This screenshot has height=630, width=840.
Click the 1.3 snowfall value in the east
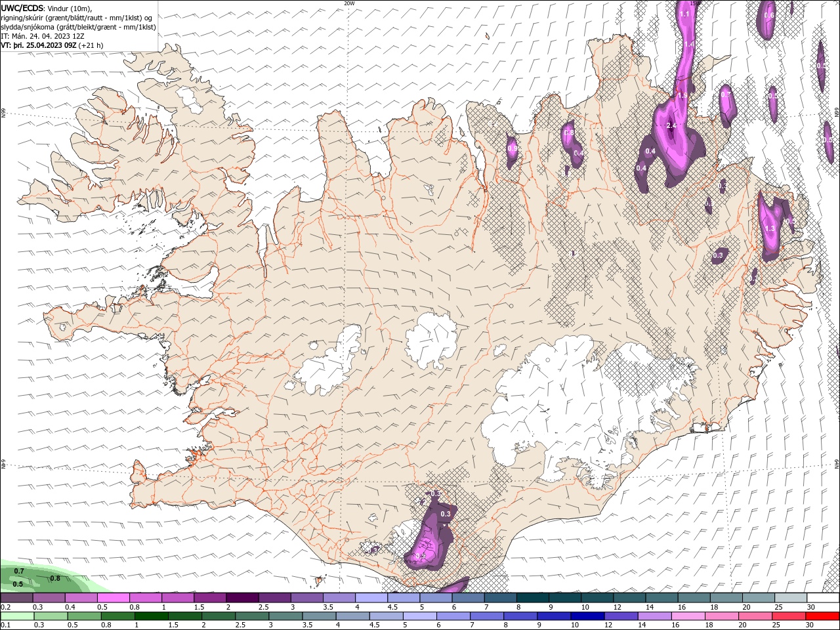[x=770, y=228]
